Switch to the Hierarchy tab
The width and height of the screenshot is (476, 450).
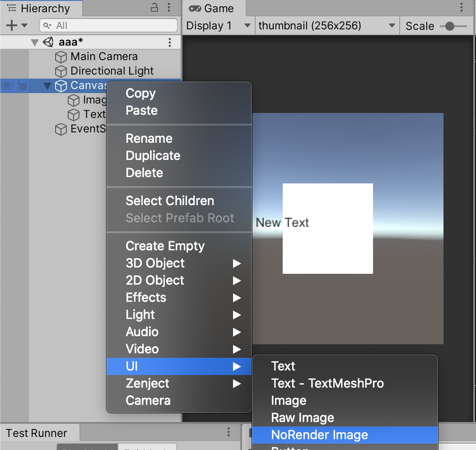[41, 8]
